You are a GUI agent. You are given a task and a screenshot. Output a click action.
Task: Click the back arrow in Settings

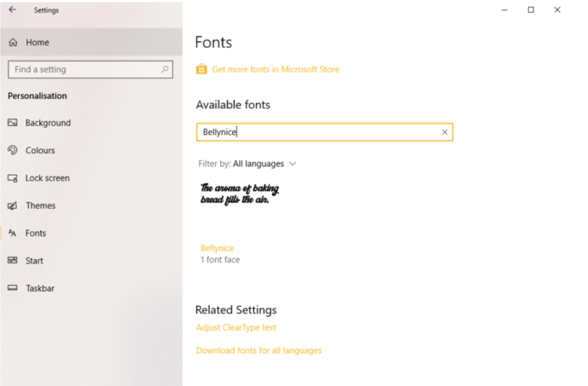coord(13,10)
